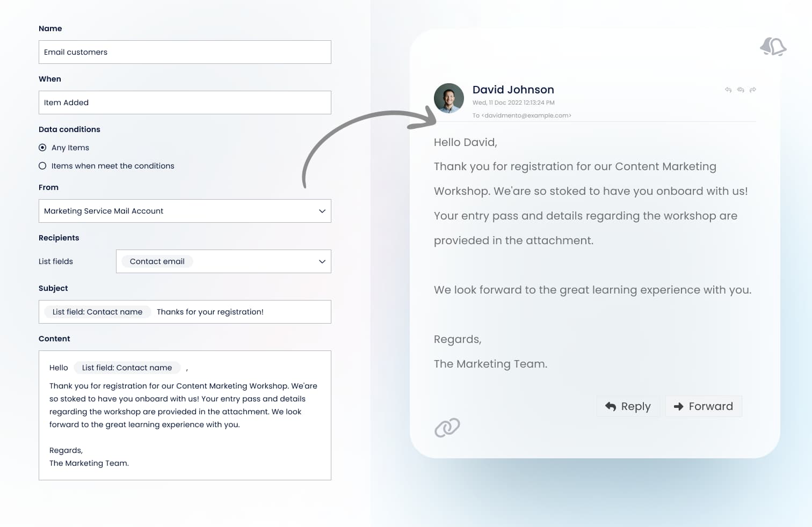The image size is (812, 527).
Task: Click the small reply arrow icon
Action: [728, 90]
